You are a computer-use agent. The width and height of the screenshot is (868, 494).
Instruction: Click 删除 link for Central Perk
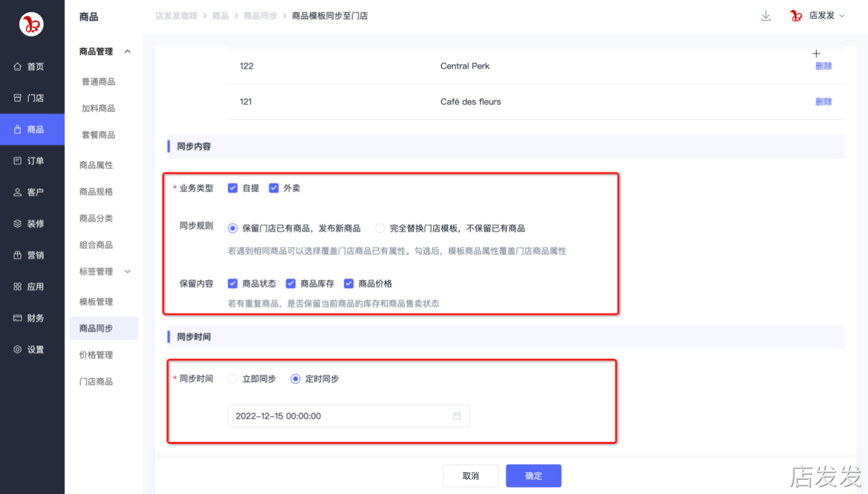(823, 67)
